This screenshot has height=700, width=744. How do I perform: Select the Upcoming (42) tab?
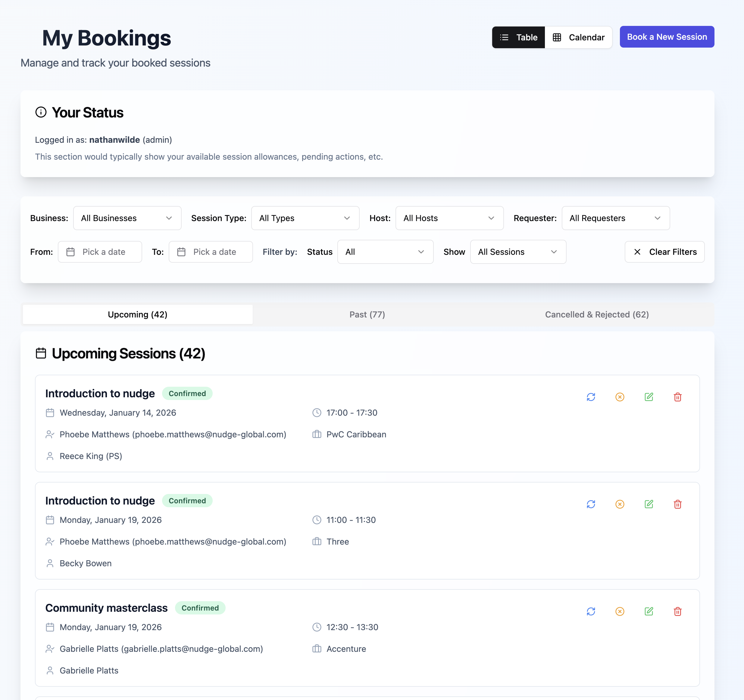click(x=138, y=314)
